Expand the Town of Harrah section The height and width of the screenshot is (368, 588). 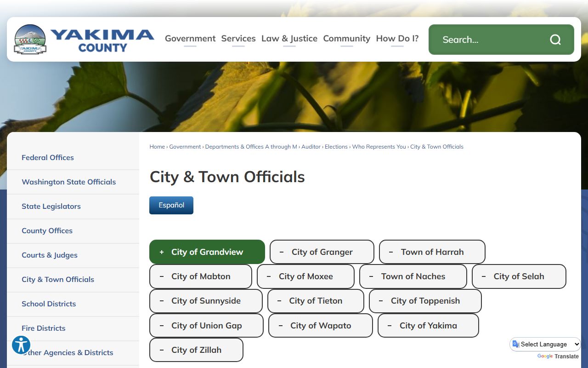(432, 252)
